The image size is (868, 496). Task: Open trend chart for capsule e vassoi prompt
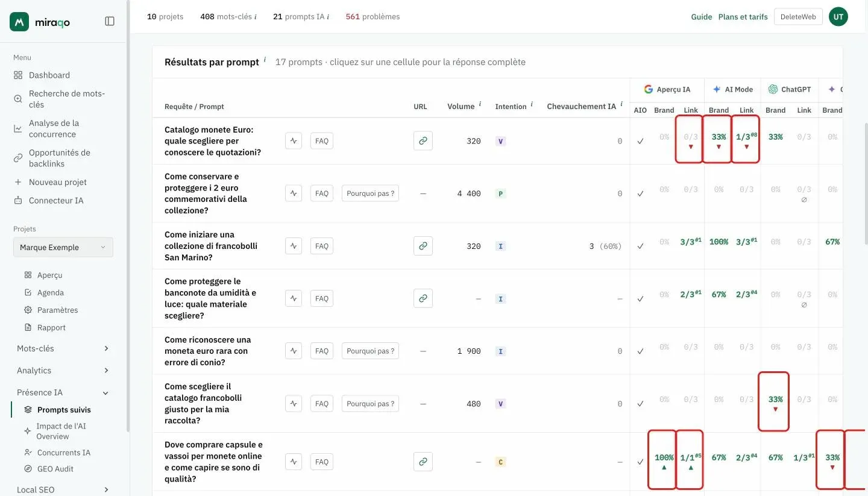click(x=294, y=462)
